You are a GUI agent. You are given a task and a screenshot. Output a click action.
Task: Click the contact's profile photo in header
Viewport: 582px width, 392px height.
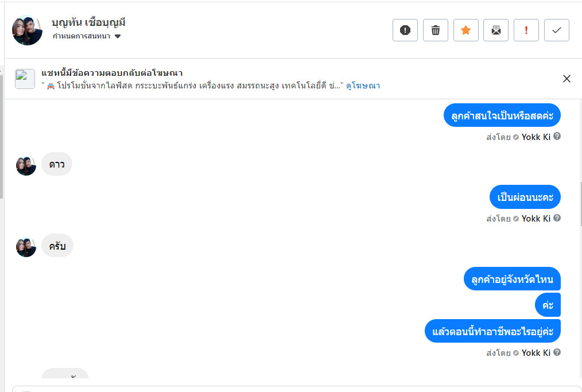pyautogui.click(x=27, y=30)
